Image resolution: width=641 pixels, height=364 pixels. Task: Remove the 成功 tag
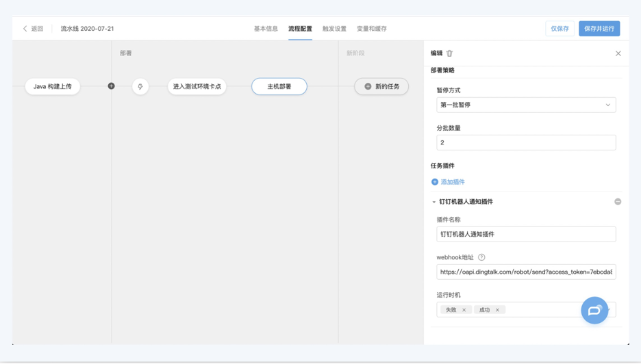[497, 310]
